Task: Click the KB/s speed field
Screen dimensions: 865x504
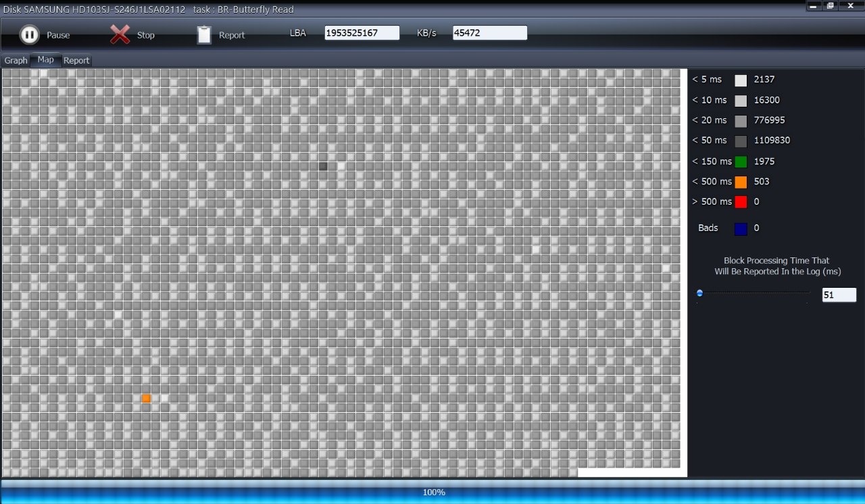Action: (x=490, y=32)
